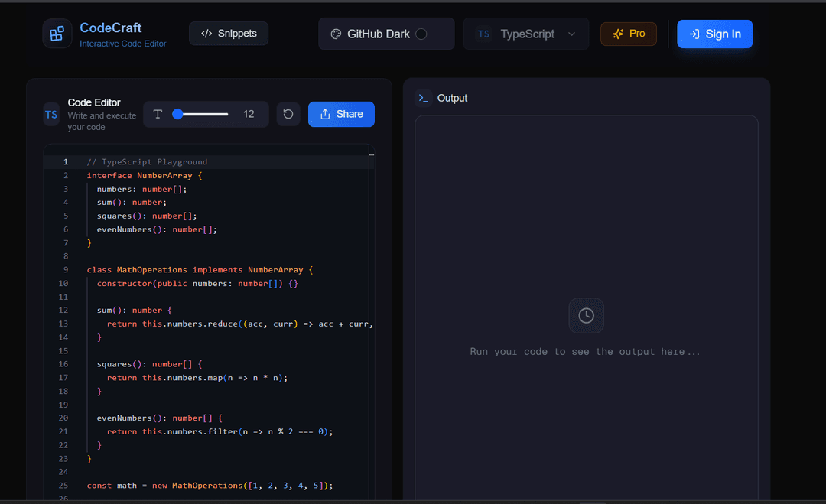This screenshot has width=826, height=504.
Task: Click the CodeCraft logo icon
Action: (57, 34)
